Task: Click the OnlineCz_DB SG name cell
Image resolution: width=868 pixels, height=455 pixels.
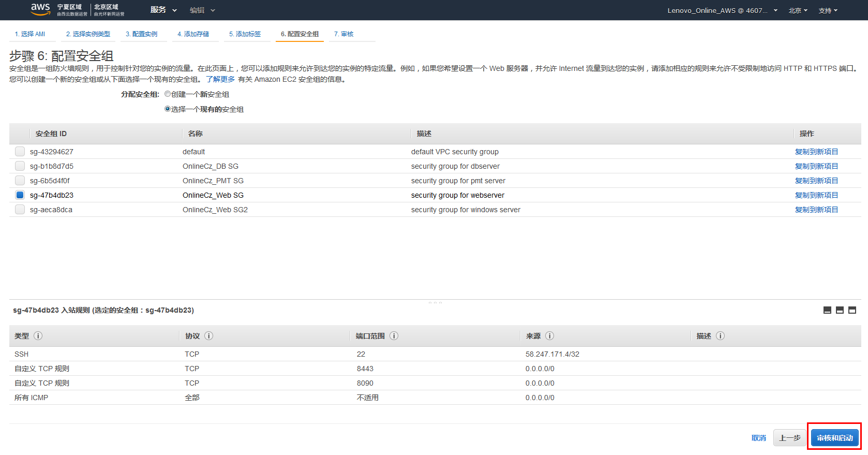Action: pos(211,166)
